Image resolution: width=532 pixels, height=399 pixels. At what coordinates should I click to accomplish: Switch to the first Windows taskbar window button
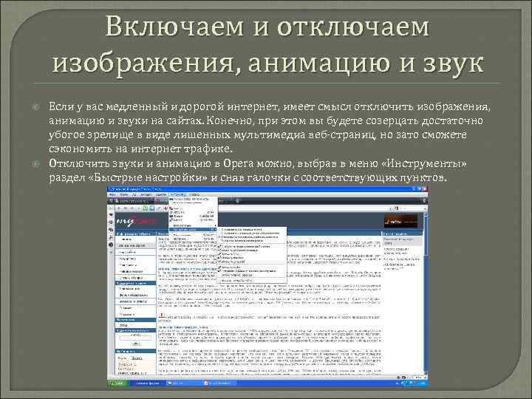146,383
